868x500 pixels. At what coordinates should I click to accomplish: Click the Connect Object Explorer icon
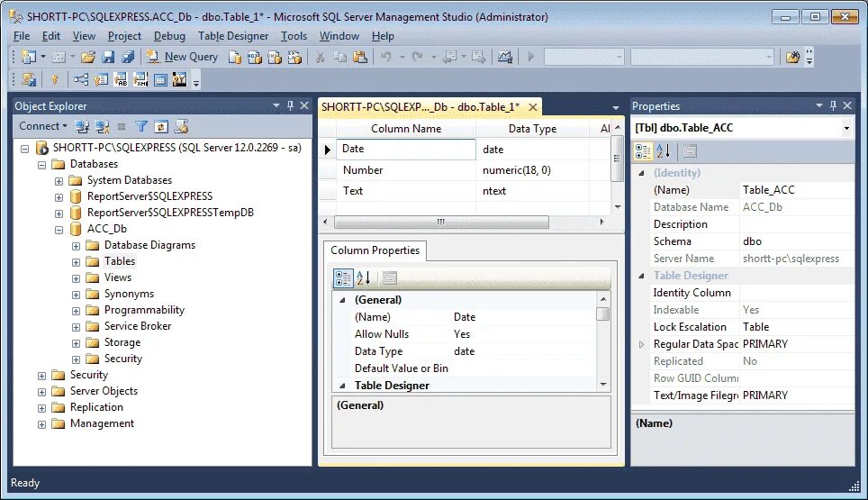click(x=83, y=127)
